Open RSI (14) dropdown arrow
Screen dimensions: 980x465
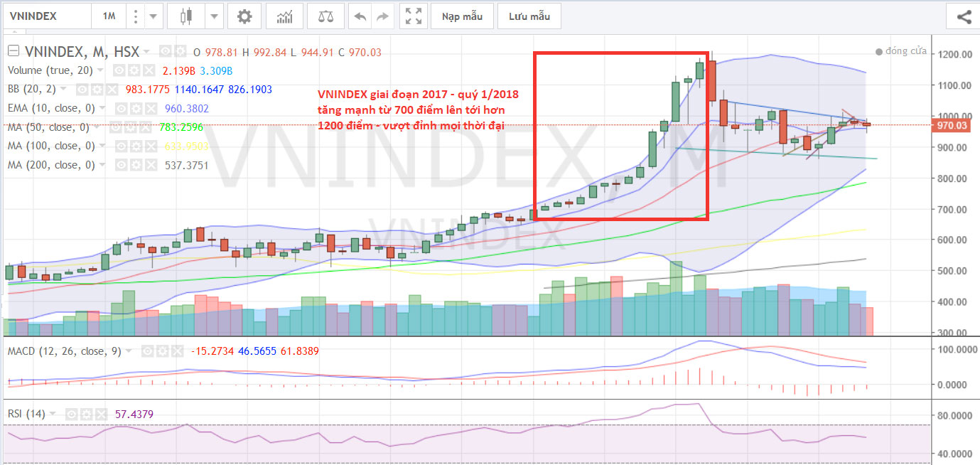54,413
